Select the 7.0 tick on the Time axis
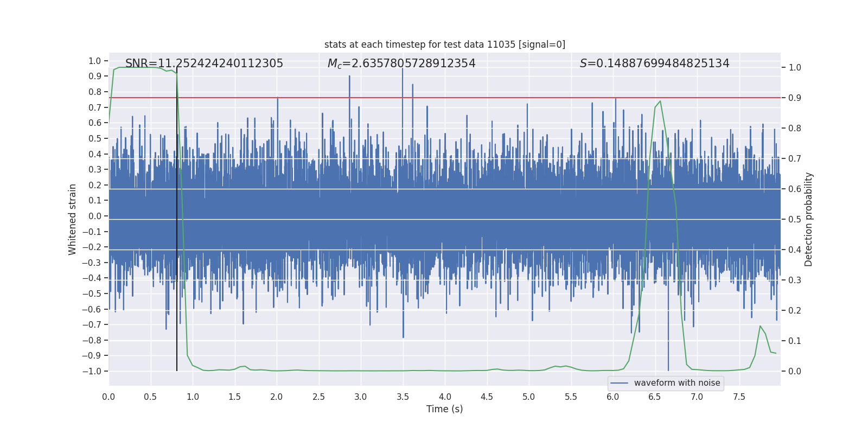 point(697,397)
